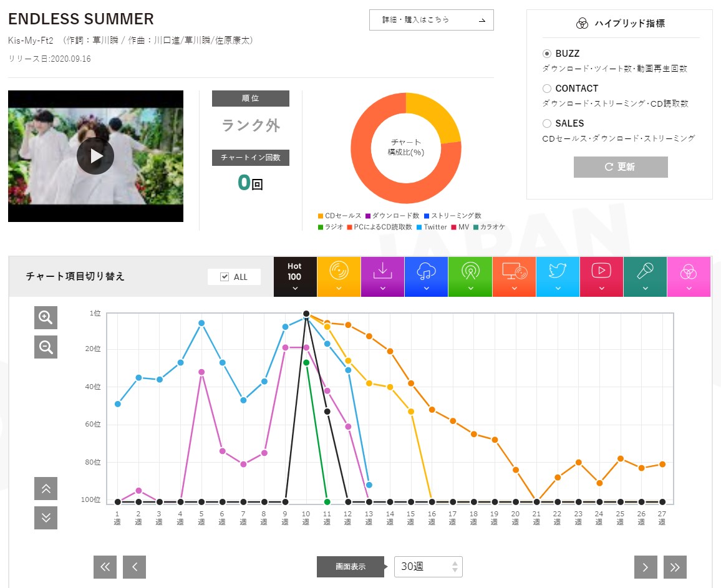This screenshot has width=721, height=588.
Task: Click the 画面表示 button
Action: click(351, 567)
